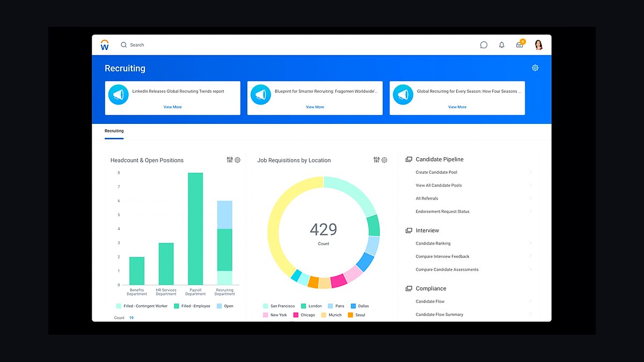644x362 pixels.
Task: Open gear icon for Job Requisitions chart
Action: [x=384, y=160]
